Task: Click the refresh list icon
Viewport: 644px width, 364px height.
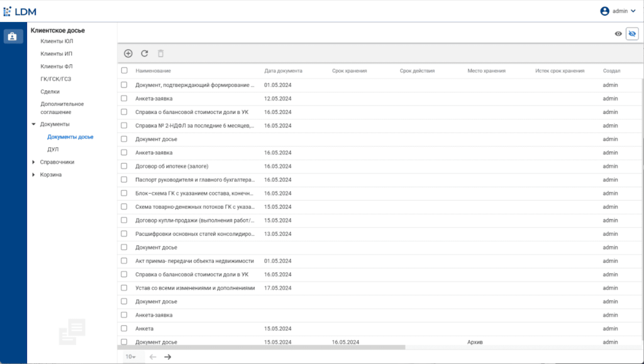Action: pyautogui.click(x=145, y=54)
